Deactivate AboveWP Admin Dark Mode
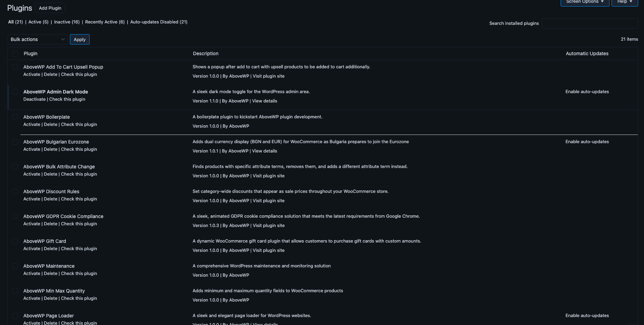The height and width of the screenshot is (325, 644). pyautogui.click(x=34, y=99)
